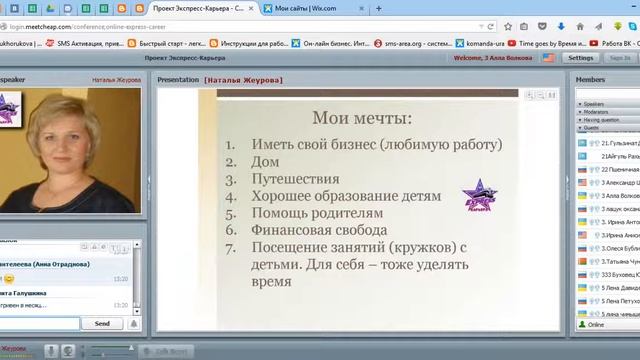Screen dimensions: 640x360
Task: Open the bookmarks list clipboard icon
Action: [x=524, y=27]
